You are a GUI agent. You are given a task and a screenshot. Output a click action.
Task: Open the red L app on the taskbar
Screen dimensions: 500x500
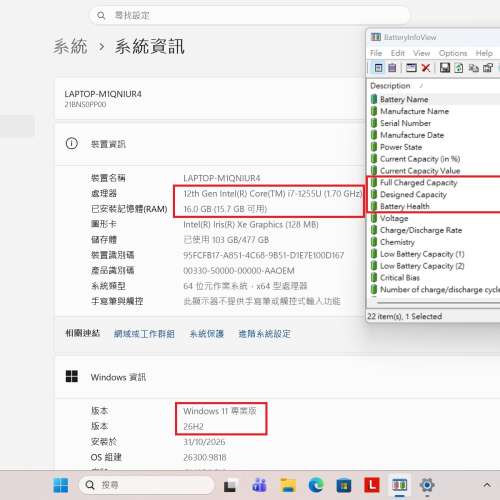tap(372, 485)
